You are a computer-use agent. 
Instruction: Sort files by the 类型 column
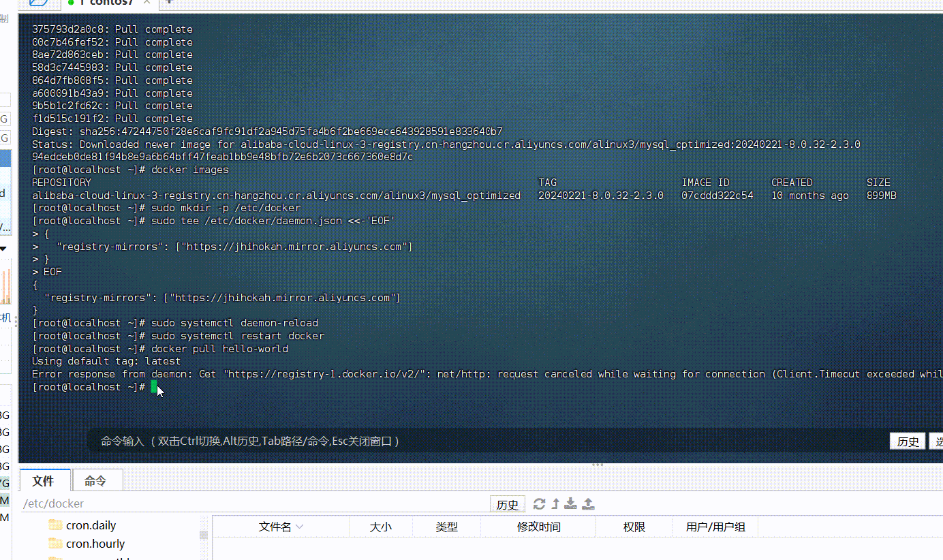[x=447, y=527]
